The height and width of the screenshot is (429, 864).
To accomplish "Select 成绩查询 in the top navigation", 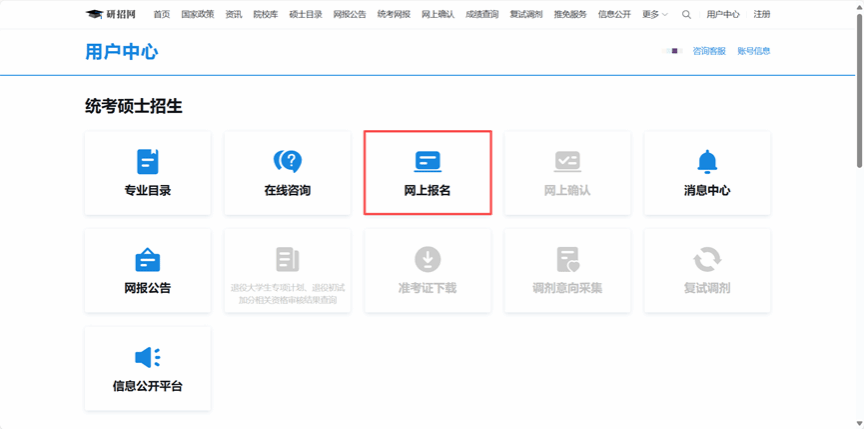I will pyautogui.click(x=480, y=15).
